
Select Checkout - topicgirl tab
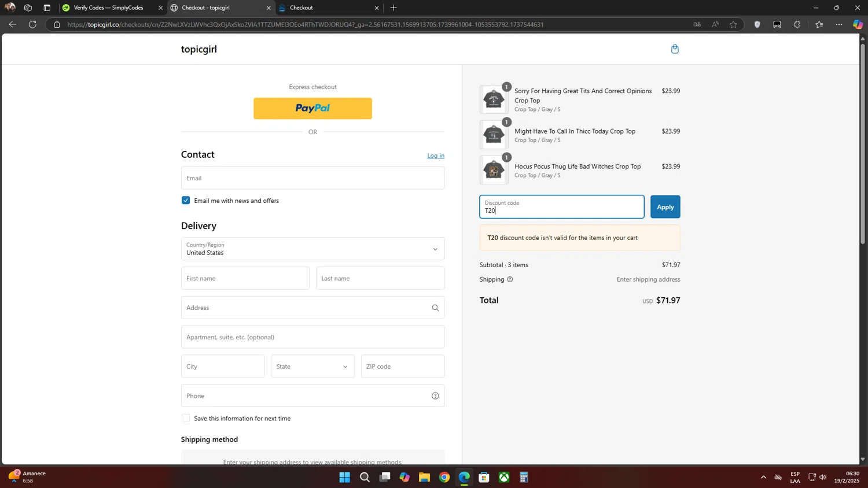pyautogui.click(x=220, y=8)
